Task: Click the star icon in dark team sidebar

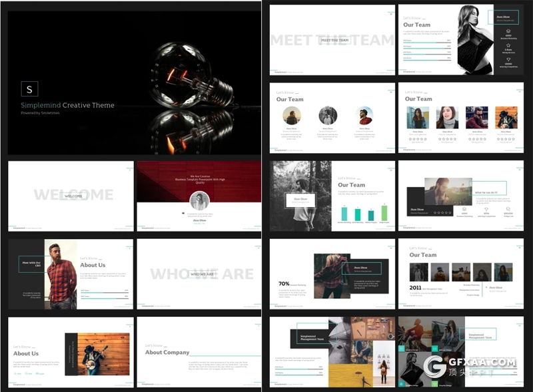Action: coord(508,45)
